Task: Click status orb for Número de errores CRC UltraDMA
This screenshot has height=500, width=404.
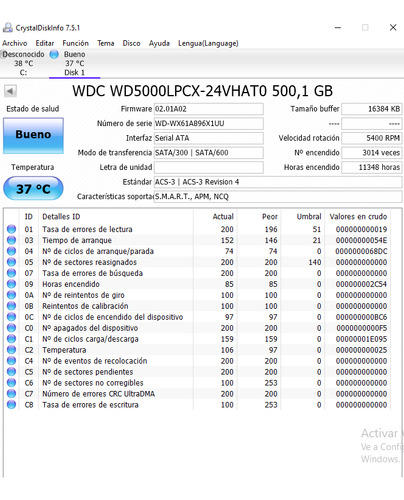Action: pos(11,394)
